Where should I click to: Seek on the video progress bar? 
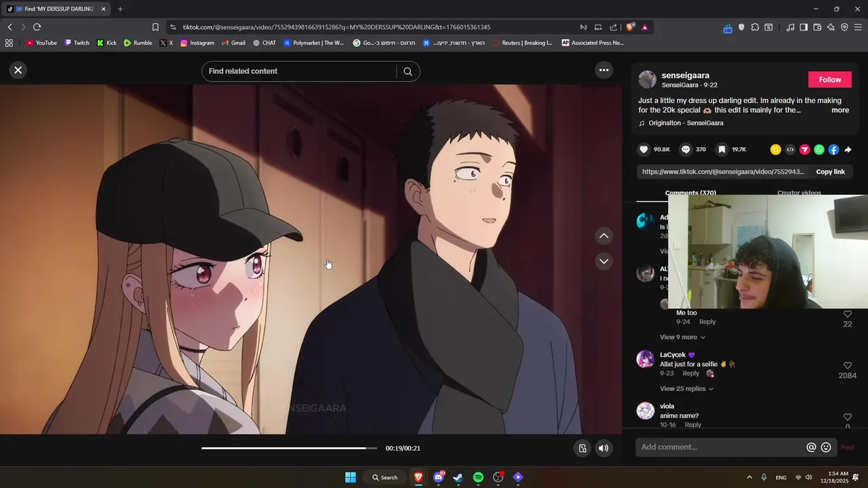289,448
